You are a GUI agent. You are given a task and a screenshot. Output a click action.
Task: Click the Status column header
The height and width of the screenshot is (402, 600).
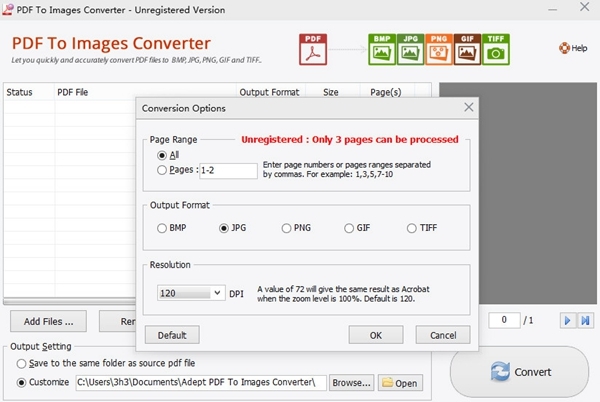[29, 92]
